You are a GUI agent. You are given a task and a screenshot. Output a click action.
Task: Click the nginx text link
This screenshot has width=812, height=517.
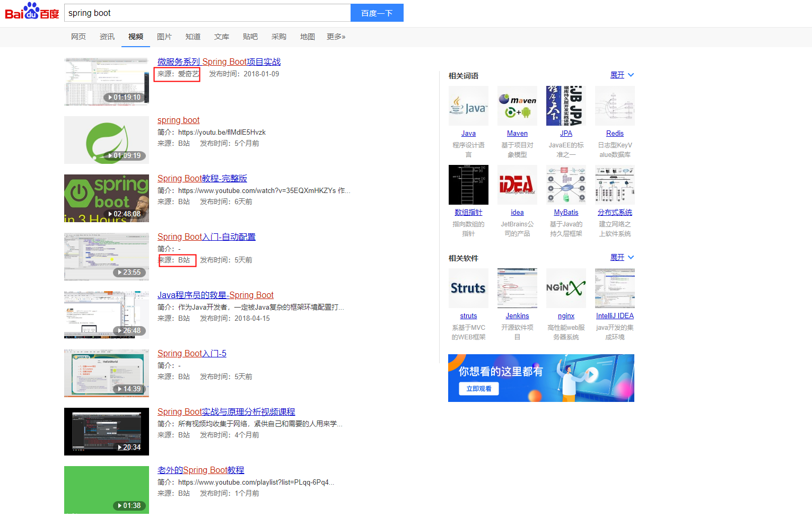[x=566, y=316]
